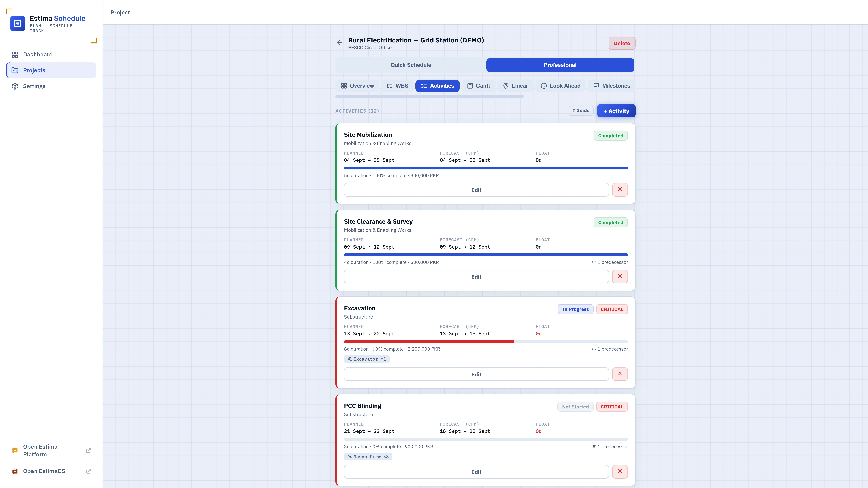868x488 pixels.
Task: Click the Excavation activity title
Action: pos(360,308)
